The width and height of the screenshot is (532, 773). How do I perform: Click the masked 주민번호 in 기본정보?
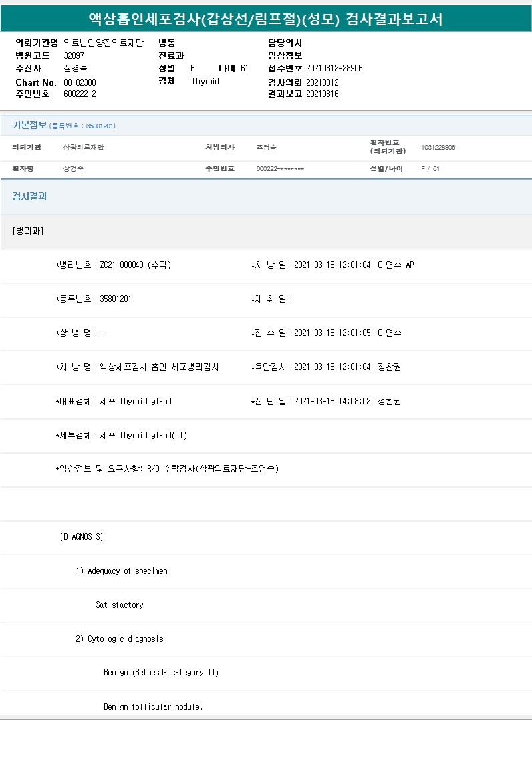280,169
